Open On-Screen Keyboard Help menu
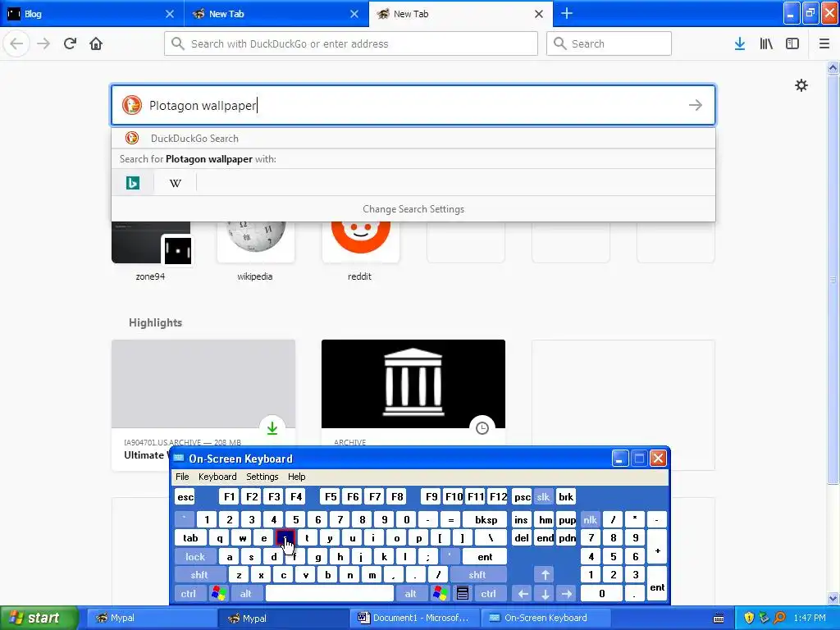The height and width of the screenshot is (630, 840). click(296, 477)
